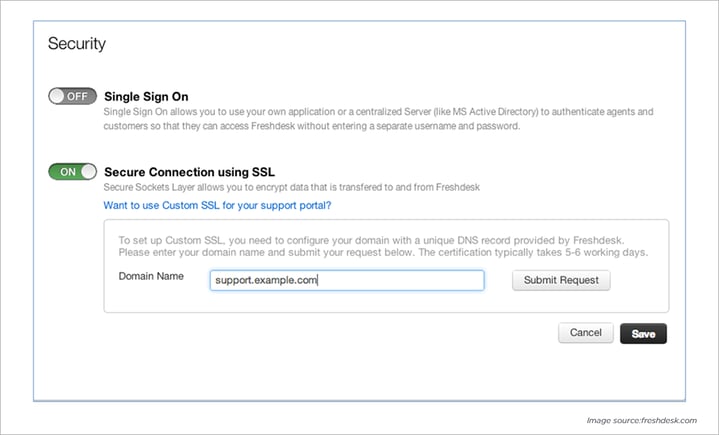Click the freshdesk.com image source caption

(642, 420)
